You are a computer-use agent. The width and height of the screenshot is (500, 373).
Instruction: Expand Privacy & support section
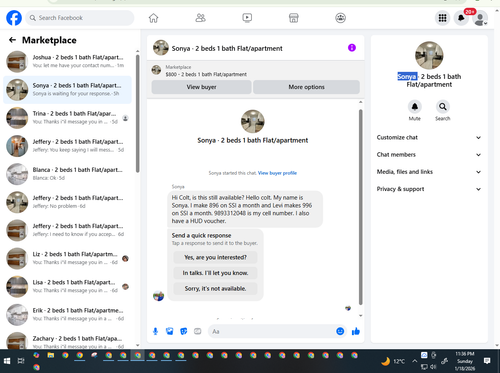pyautogui.click(x=429, y=189)
